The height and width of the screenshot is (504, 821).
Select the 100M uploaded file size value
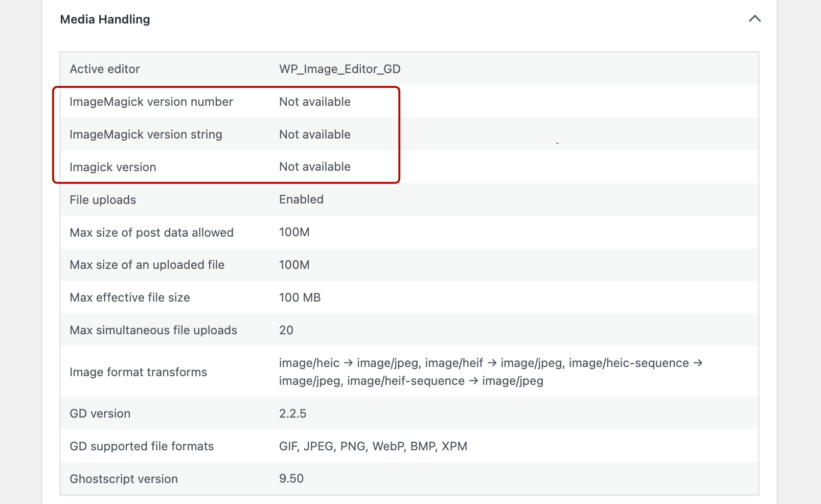coord(294,265)
